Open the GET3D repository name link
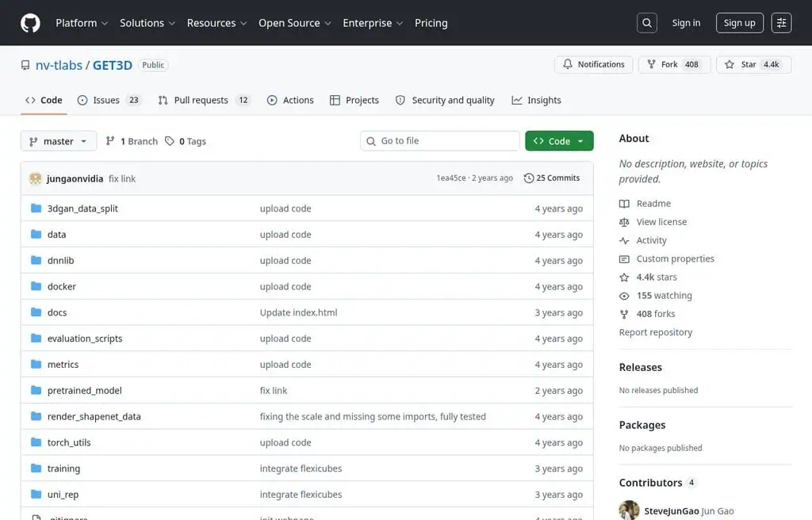The height and width of the screenshot is (520, 812). click(113, 65)
